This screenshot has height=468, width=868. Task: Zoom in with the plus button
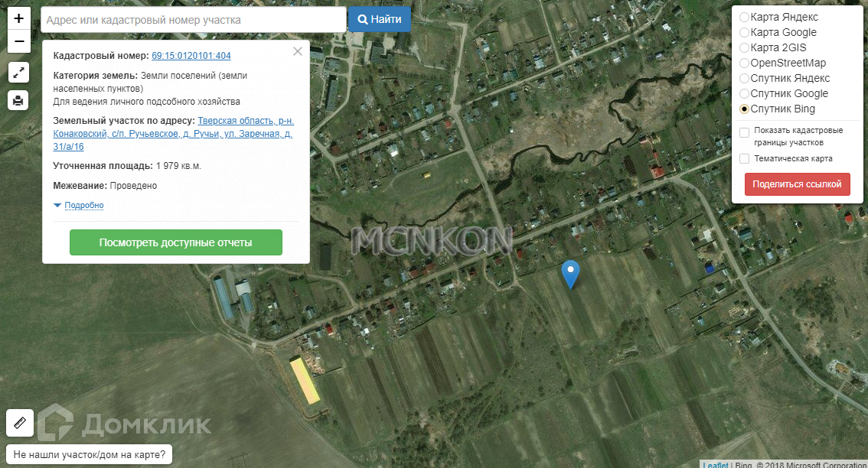pos(19,18)
